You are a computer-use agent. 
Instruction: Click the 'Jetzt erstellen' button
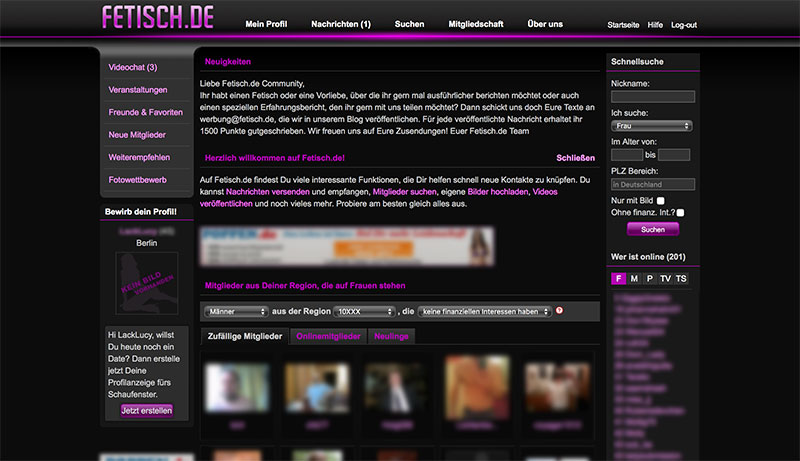[x=146, y=410]
